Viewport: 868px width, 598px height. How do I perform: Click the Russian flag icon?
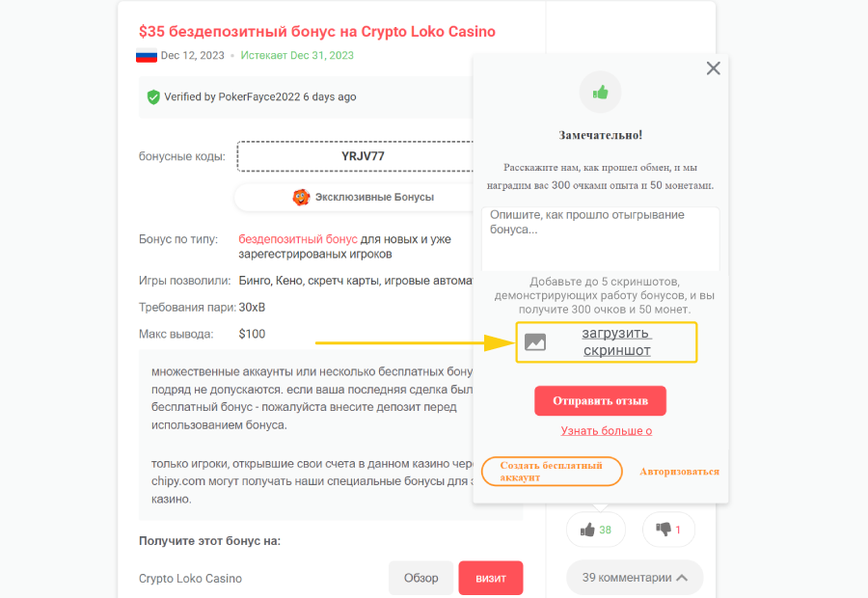(147, 56)
